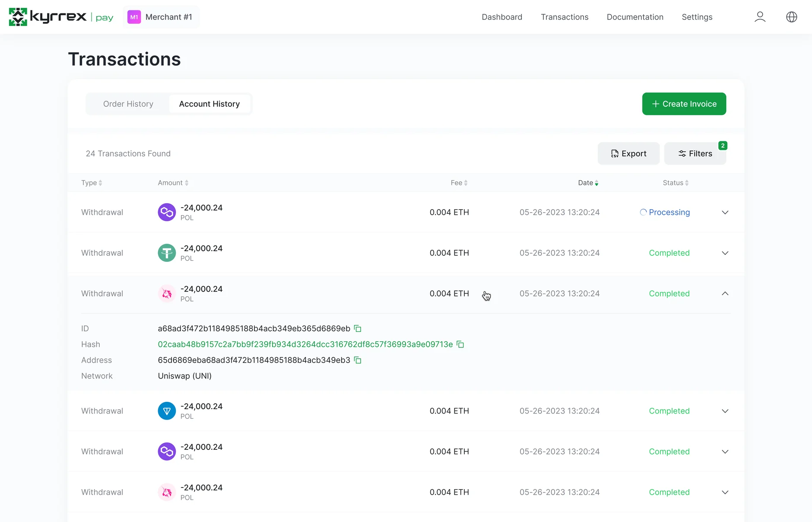Screen dimensions: 812x522
Task: Open the green transaction hash link
Action: click(305, 344)
